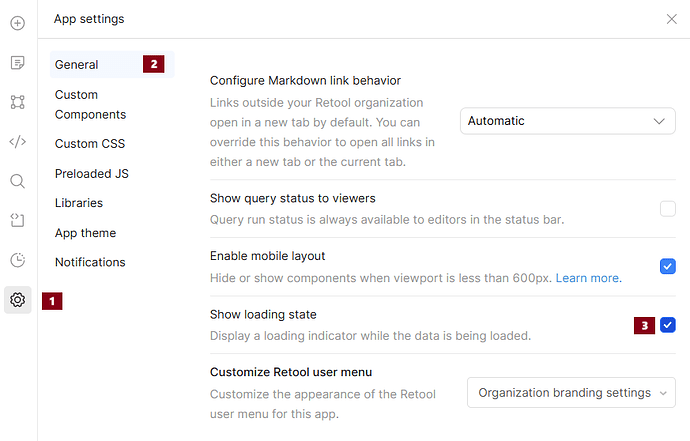Select the General settings tab

[112, 64]
